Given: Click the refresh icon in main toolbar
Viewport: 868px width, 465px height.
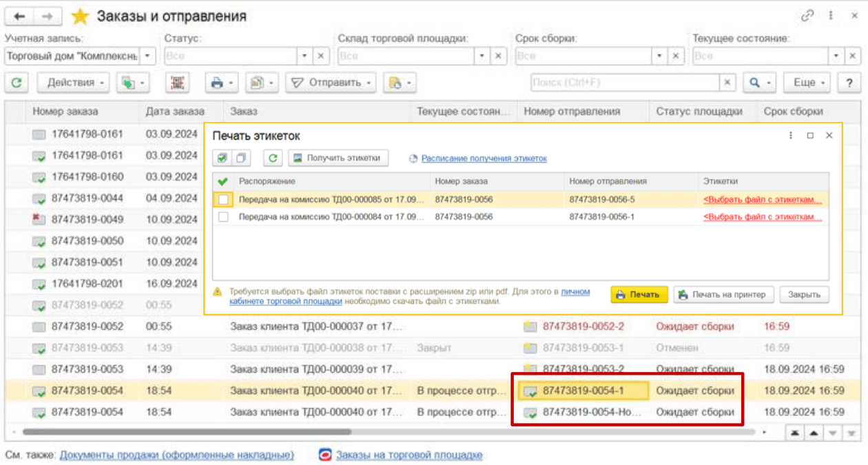Looking at the screenshot, I should pos(16,83).
